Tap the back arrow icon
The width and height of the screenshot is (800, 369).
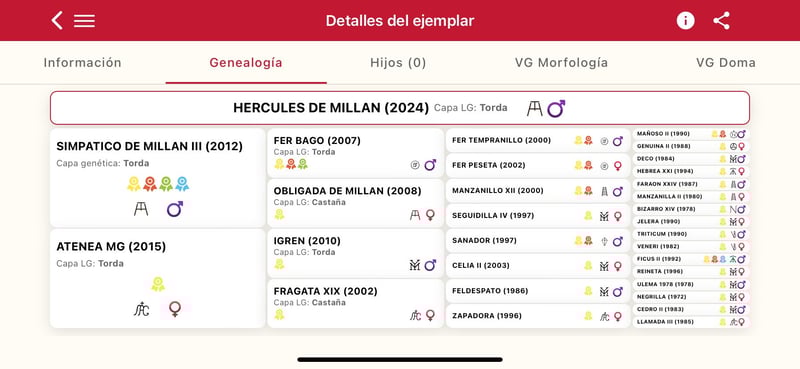pos(57,21)
